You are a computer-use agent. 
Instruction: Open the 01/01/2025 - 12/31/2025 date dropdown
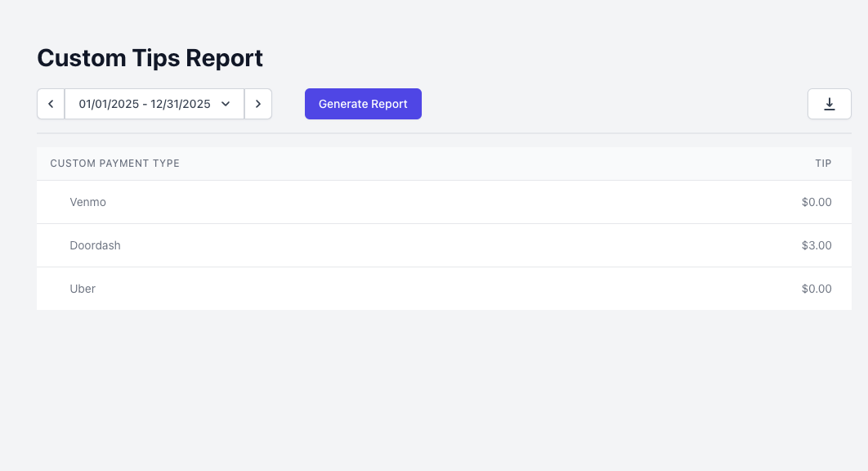pos(154,104)
